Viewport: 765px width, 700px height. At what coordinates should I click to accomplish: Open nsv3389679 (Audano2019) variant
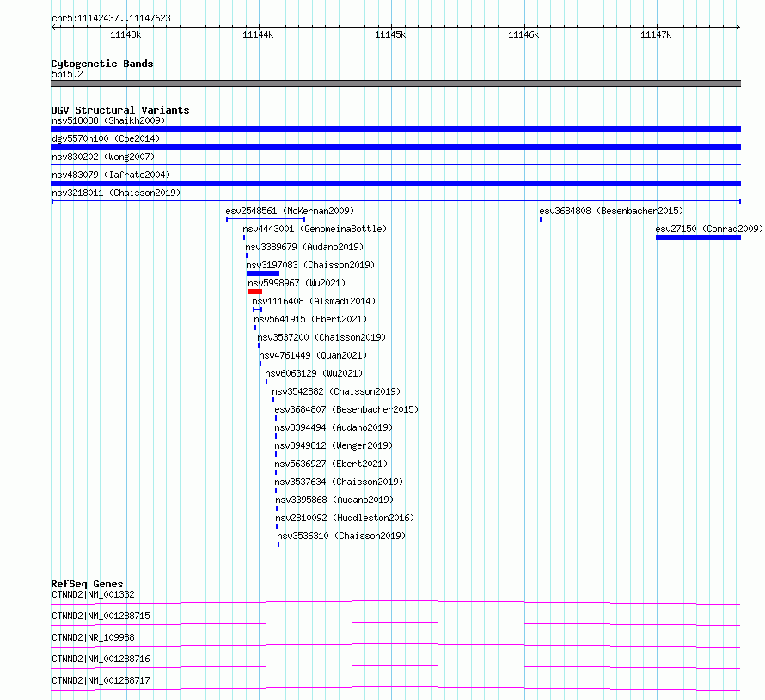(x=304, y=247)
